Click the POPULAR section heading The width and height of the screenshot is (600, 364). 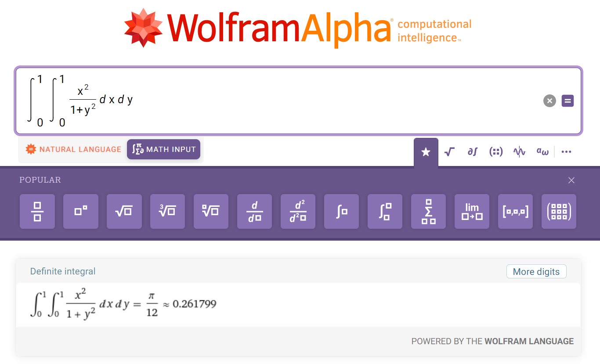coord(40,180)
